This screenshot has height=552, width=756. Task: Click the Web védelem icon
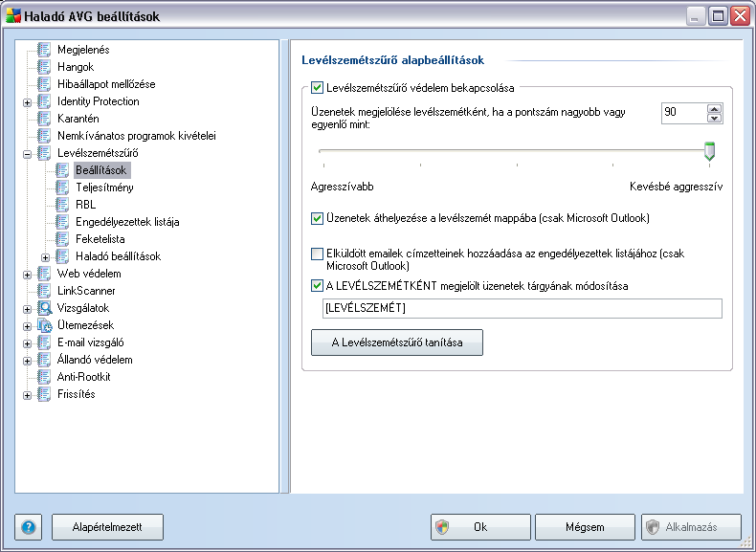tap(44, 274)
